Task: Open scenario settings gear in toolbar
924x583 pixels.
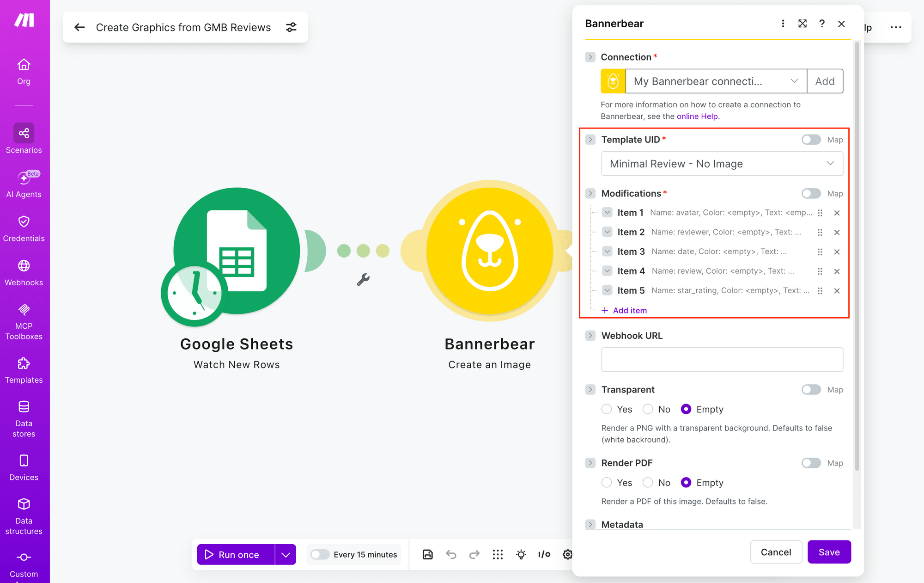Action: click(567, 554)
